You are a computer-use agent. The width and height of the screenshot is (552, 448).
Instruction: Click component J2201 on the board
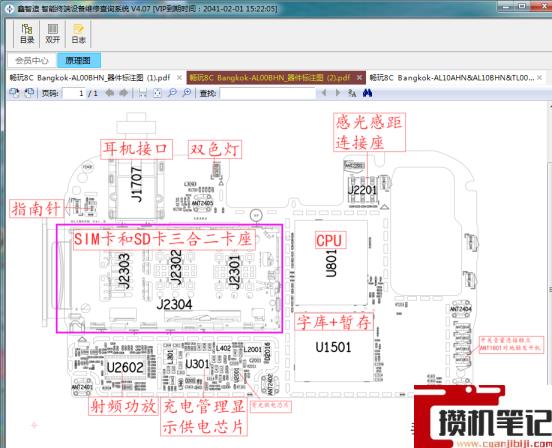click(x=362, y=190)
